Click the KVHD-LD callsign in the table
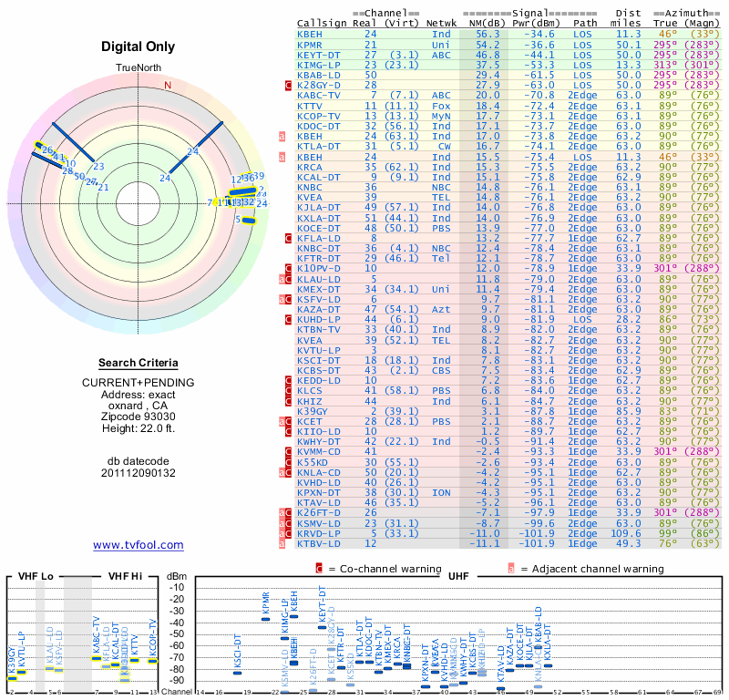 [x=319, y=482]
